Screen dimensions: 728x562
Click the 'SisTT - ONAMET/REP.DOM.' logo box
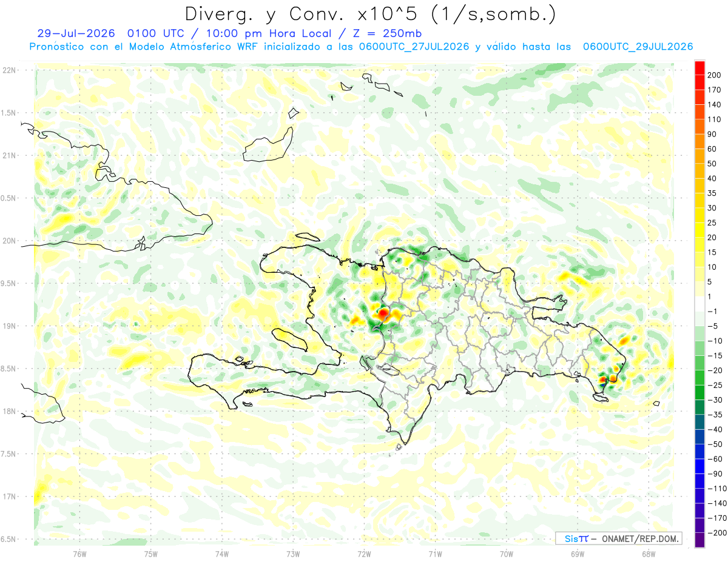618,538
